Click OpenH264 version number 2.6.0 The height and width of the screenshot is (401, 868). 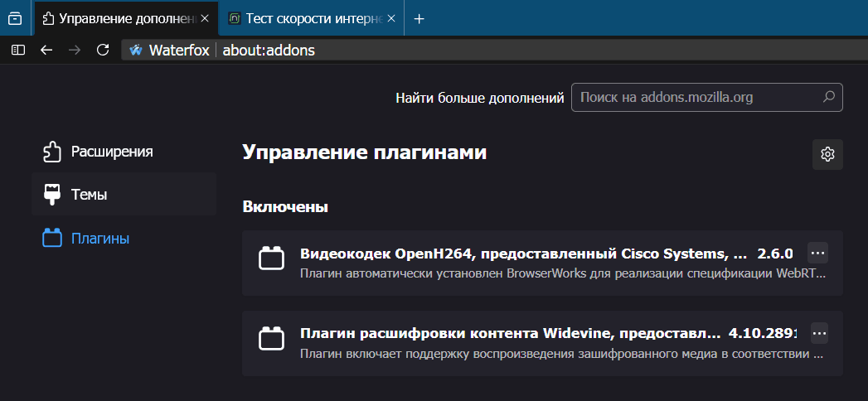(775, 254)
